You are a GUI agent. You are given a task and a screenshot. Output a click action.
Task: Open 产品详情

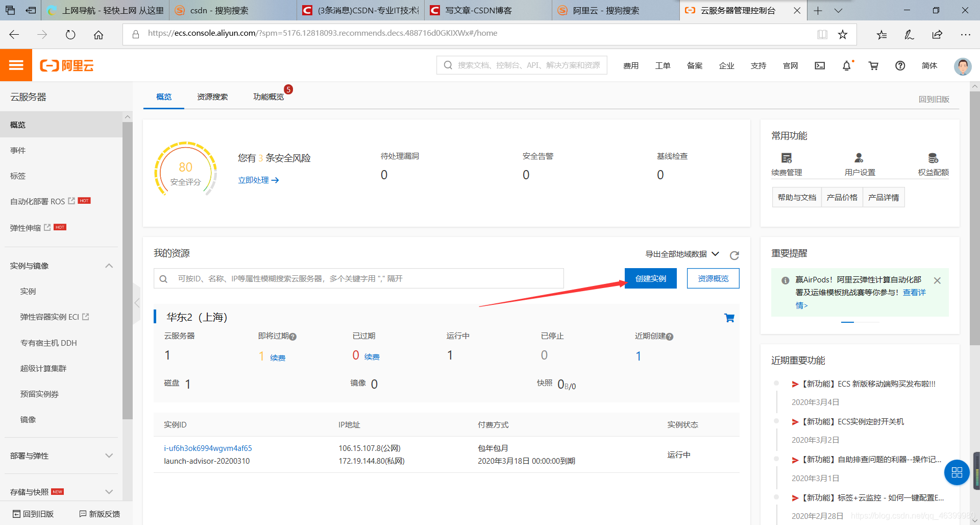click(884, 197)
